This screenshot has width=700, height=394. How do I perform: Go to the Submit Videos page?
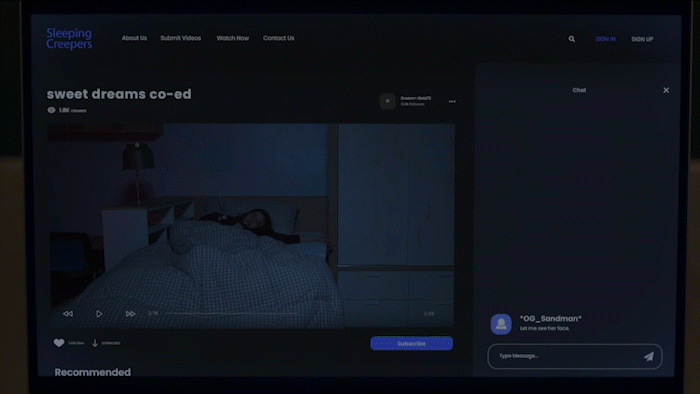tap(181, 38)
